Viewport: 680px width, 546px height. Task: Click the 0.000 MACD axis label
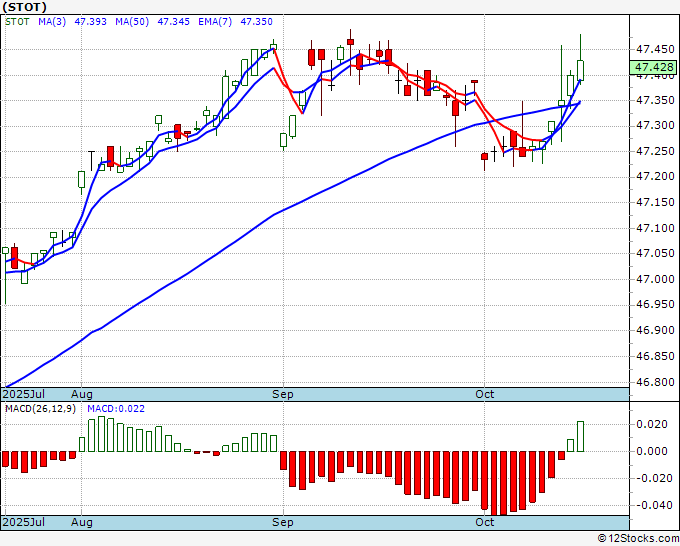(x=652, y=451)
